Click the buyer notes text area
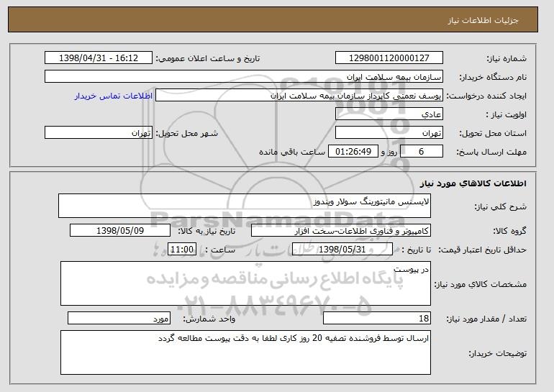 point(245,352)
